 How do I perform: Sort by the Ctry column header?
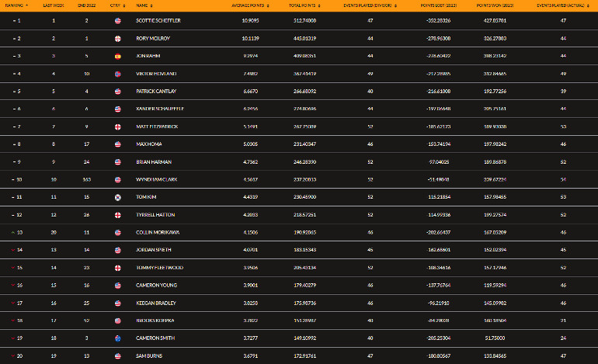point(117,5)
